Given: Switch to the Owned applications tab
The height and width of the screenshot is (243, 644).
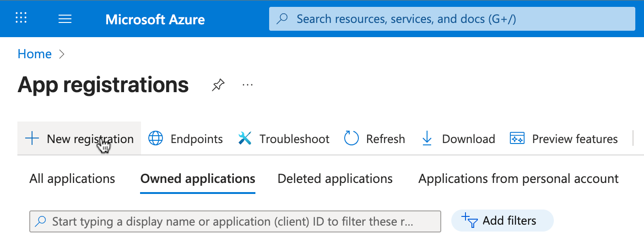Looking at the screenshot, I should (198, 179).
